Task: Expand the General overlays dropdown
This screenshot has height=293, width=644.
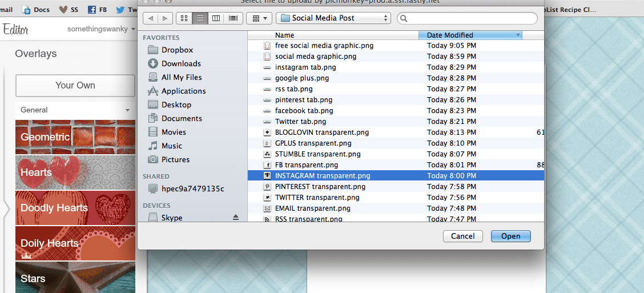Action: click(x=75, y=110)
